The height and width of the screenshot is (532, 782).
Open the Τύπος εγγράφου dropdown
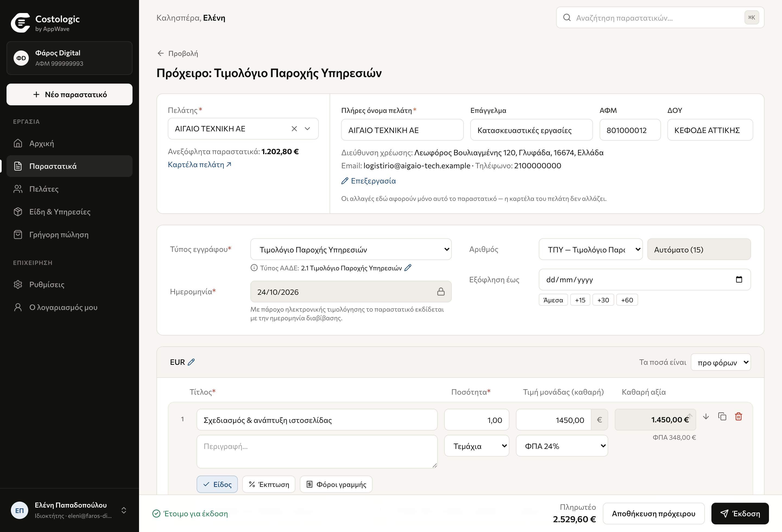(x=351, y=249)
